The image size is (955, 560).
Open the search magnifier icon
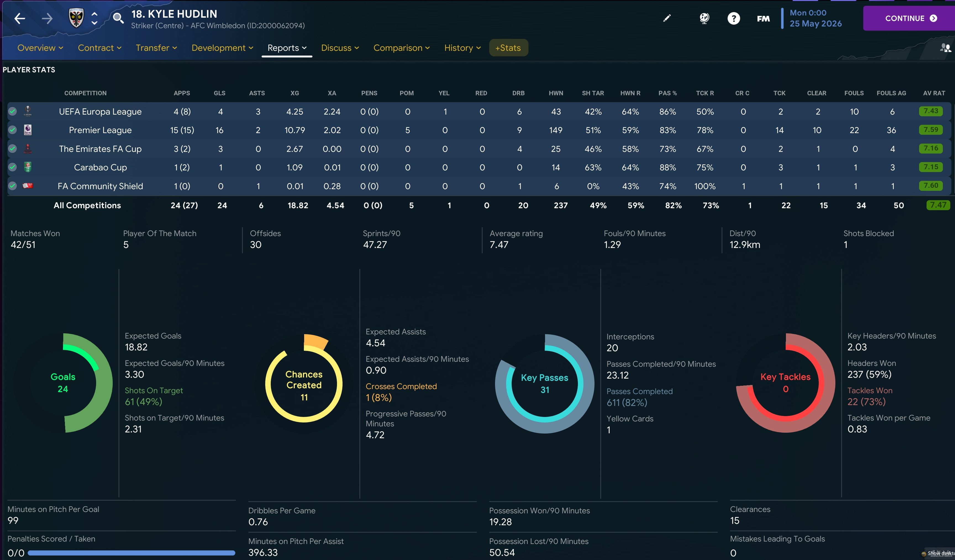click(118, 18)
